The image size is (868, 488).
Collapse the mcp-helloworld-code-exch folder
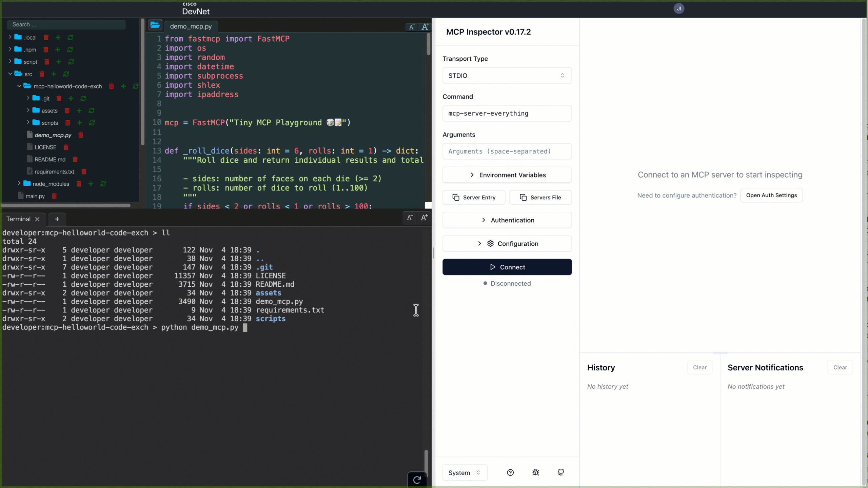19,86
